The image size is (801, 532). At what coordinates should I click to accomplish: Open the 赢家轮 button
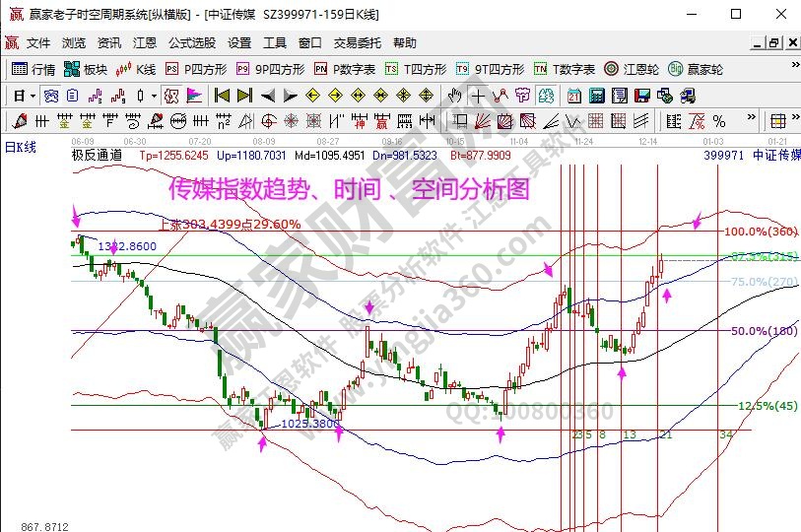point(696,69)
